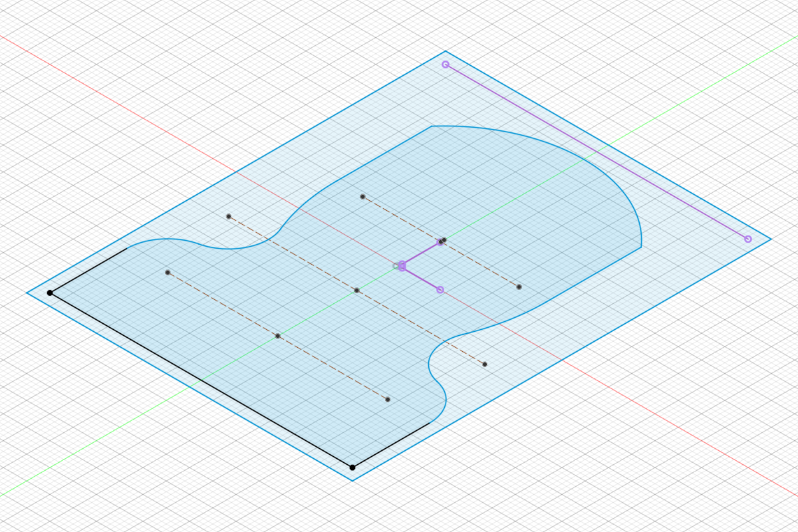This screenshot has height=532, width=798.
Task: Select the black vertex at the sketch's left corner
Action: (50, 293)
